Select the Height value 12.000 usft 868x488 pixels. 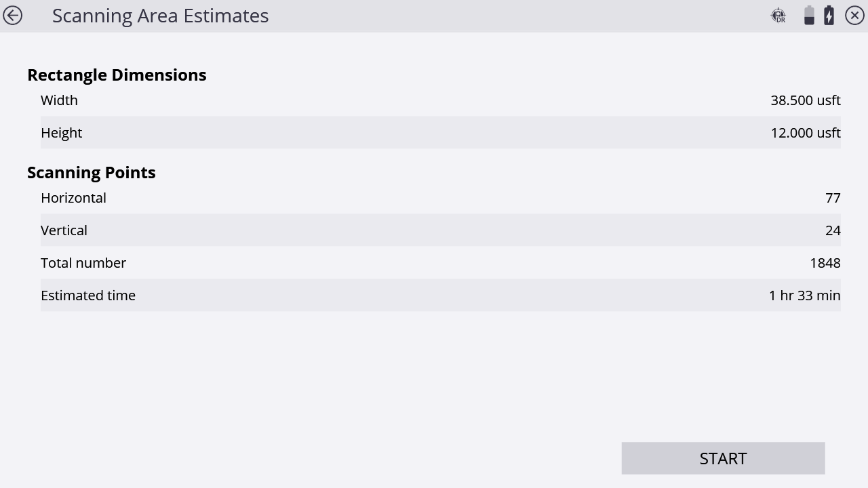(806, 133)
